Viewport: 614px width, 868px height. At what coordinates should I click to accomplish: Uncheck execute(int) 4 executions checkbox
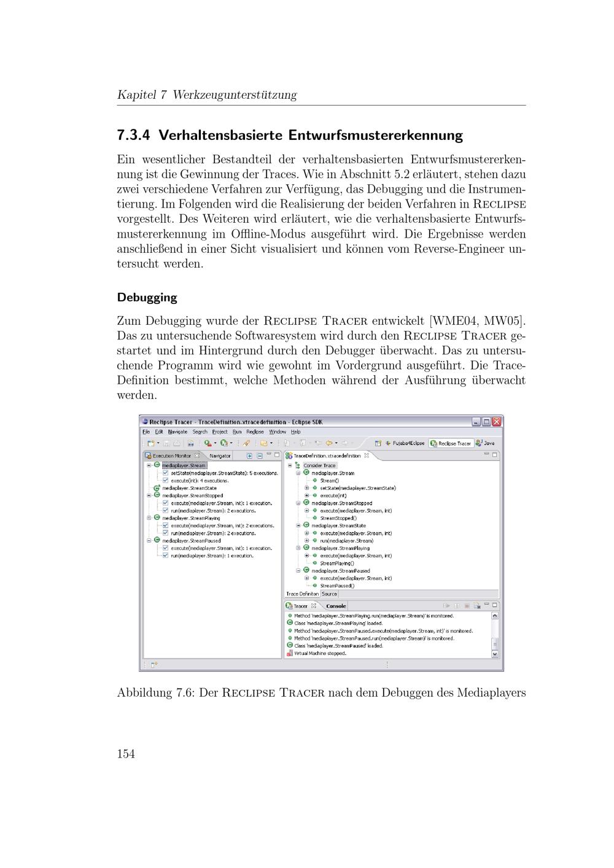[x=165, y=481]
